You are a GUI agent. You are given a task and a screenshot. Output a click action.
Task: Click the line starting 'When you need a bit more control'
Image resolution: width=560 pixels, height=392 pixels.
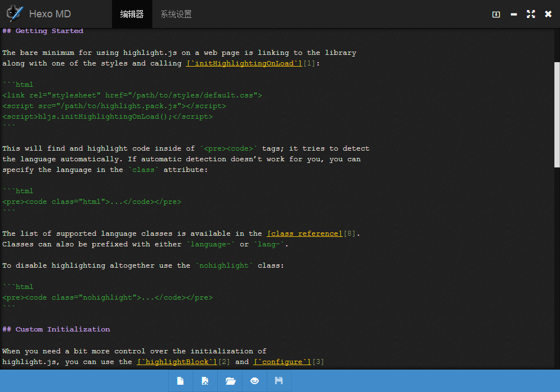point(134,351)
